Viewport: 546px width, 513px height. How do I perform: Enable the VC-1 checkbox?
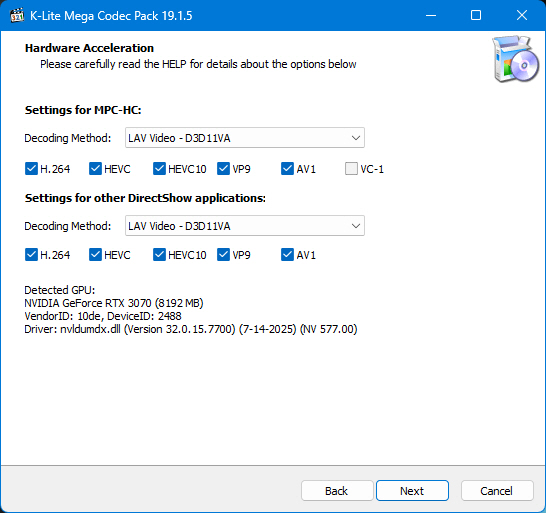click(x=351, y=169)
